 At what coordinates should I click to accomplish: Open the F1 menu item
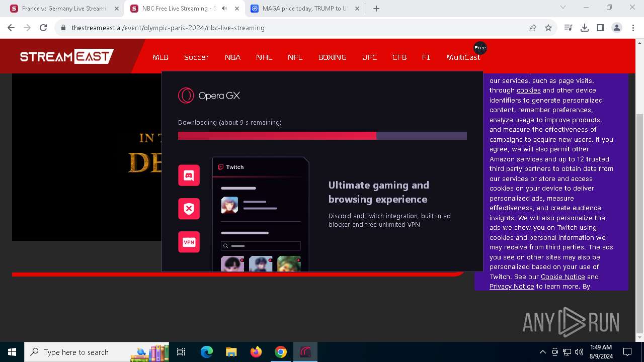point(426,57)
